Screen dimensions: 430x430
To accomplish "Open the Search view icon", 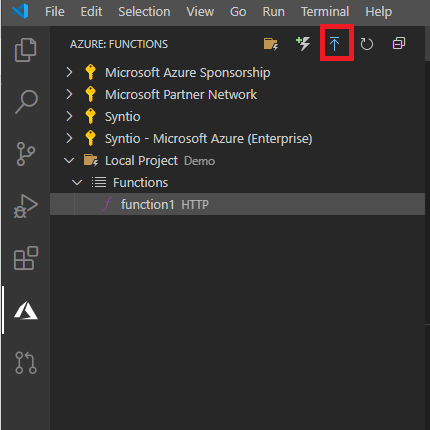I will click(26, 102).
